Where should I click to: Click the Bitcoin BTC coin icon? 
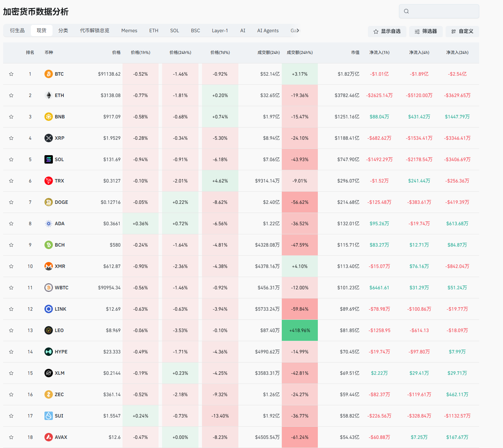tap(48, 74)
